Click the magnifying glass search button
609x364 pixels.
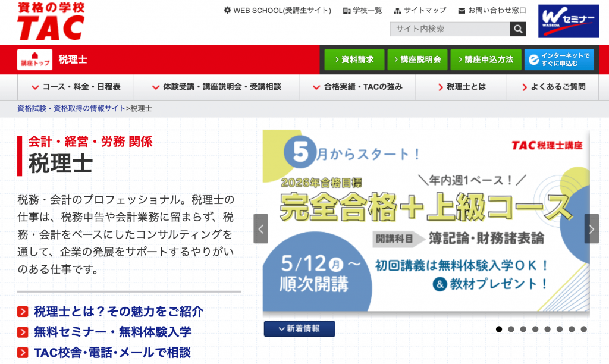(518, 29)
